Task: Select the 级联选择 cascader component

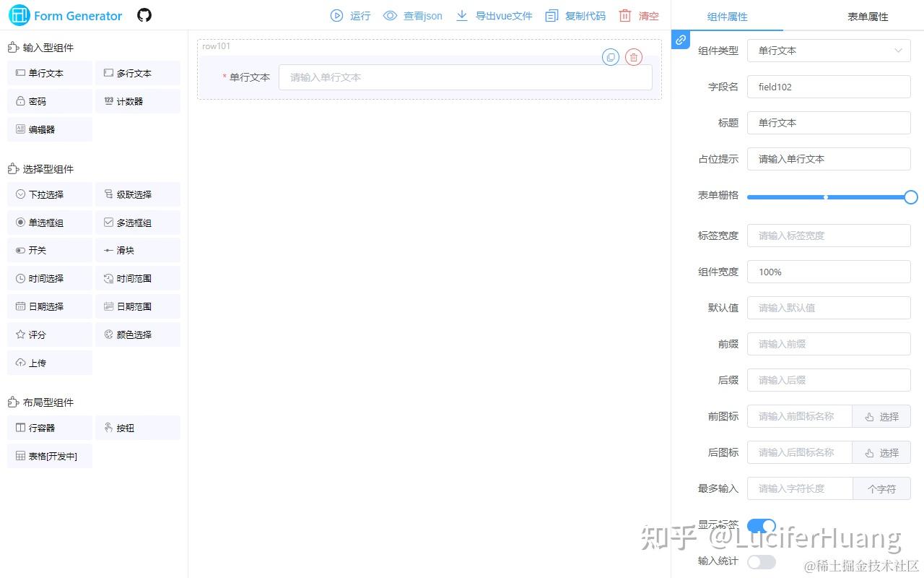Action: pos(137,194)
